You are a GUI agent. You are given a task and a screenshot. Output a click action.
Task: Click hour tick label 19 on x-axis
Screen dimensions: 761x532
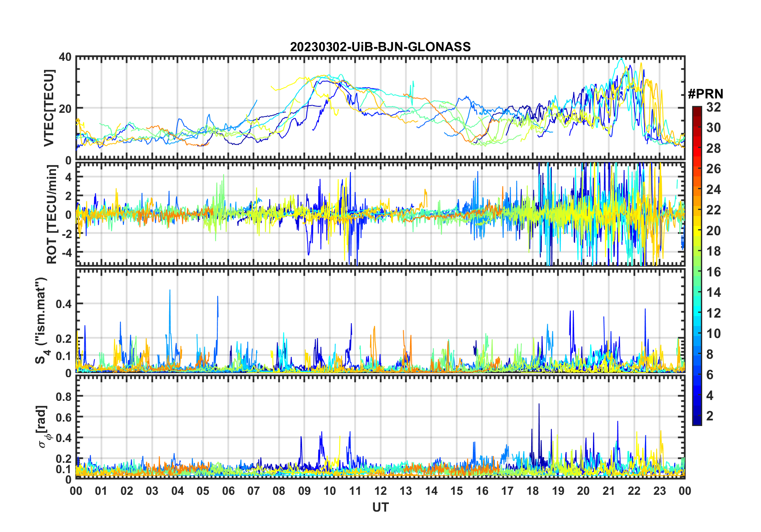(558, 491)
